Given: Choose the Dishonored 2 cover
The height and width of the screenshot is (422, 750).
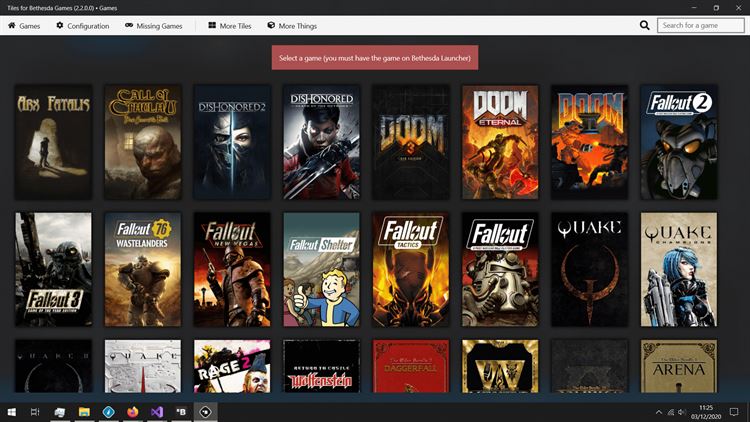Looking at the screenshot, I should [x=232, y=142].
